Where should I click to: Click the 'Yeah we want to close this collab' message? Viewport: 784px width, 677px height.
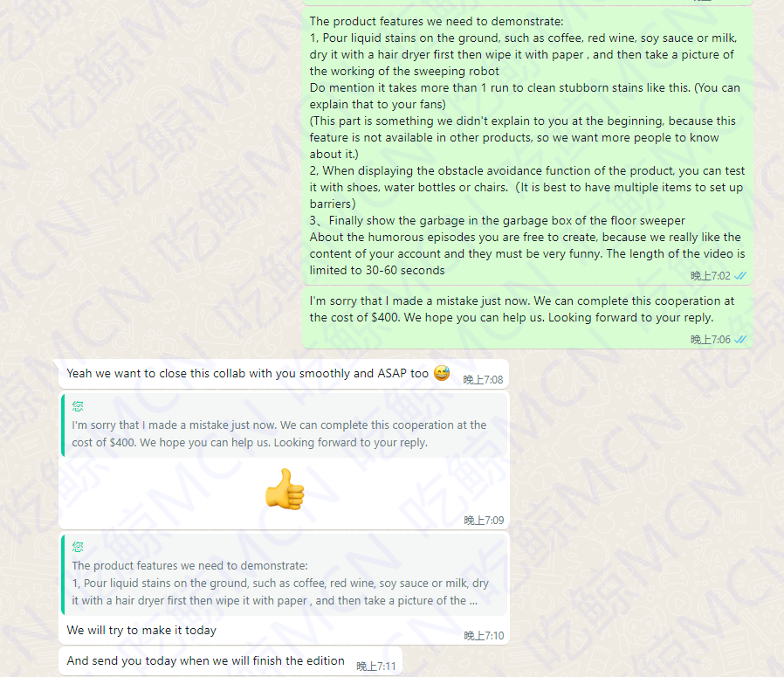284,374
